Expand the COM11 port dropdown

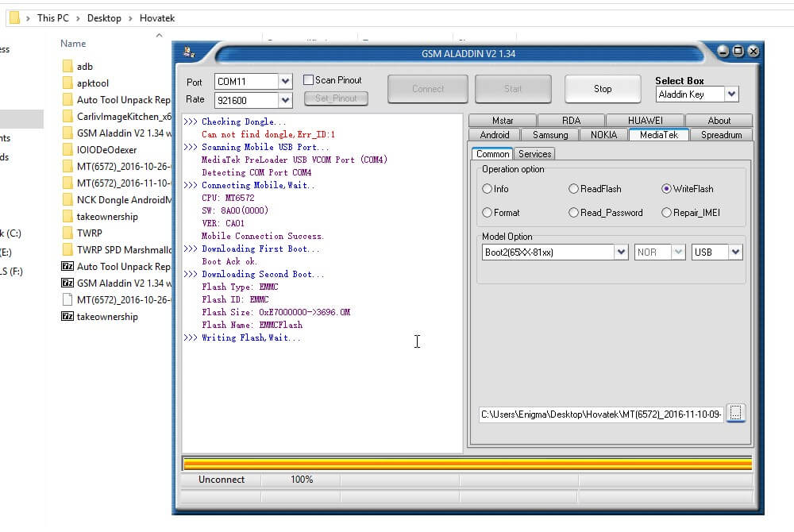(285, 82)
